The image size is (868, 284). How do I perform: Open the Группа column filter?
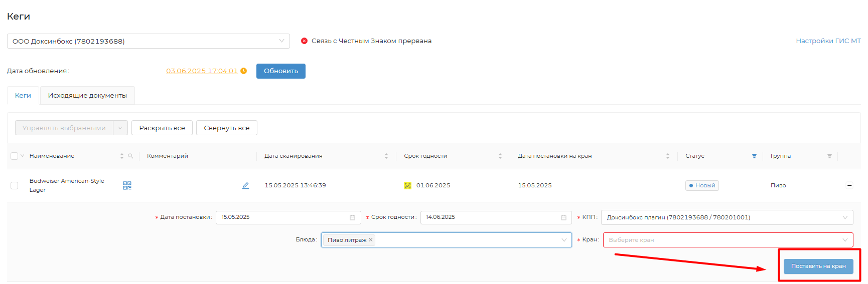[x=829, y=156]
